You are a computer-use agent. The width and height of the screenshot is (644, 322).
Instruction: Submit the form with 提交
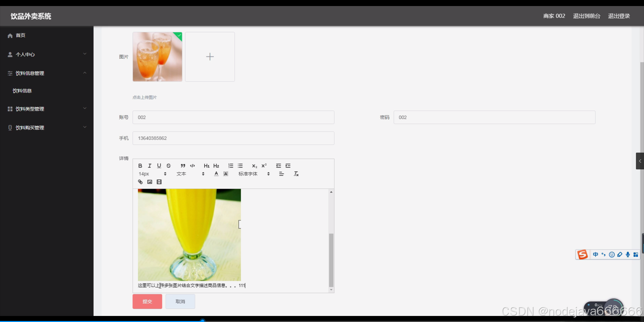click(x=147, y=302)
